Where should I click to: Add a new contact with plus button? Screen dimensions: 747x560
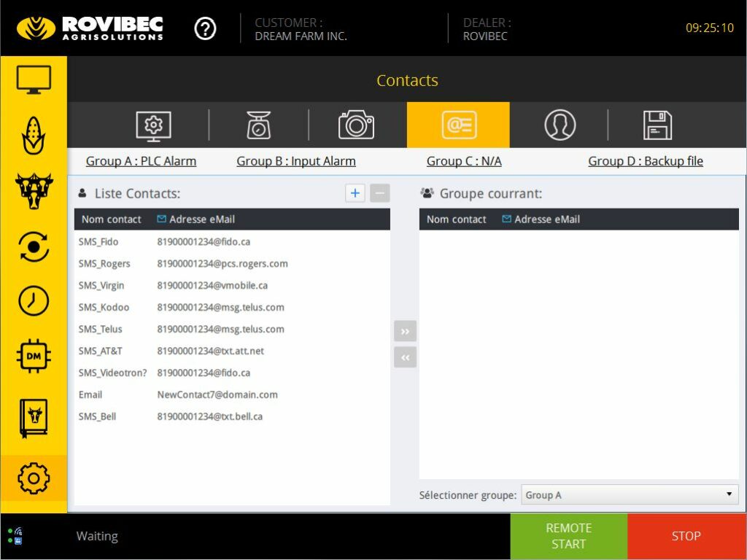pyautogui.click(x=355, y=193)
